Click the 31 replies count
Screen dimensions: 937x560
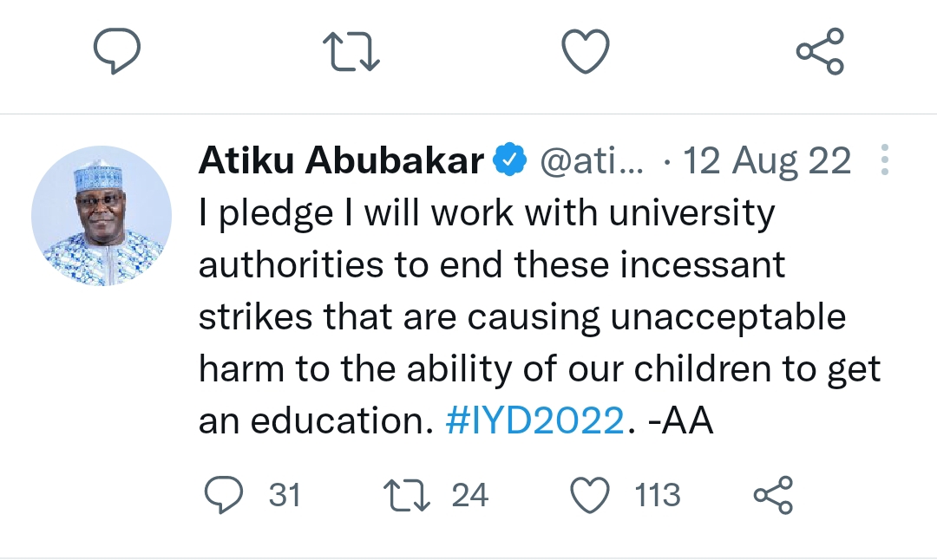point(285,495)
